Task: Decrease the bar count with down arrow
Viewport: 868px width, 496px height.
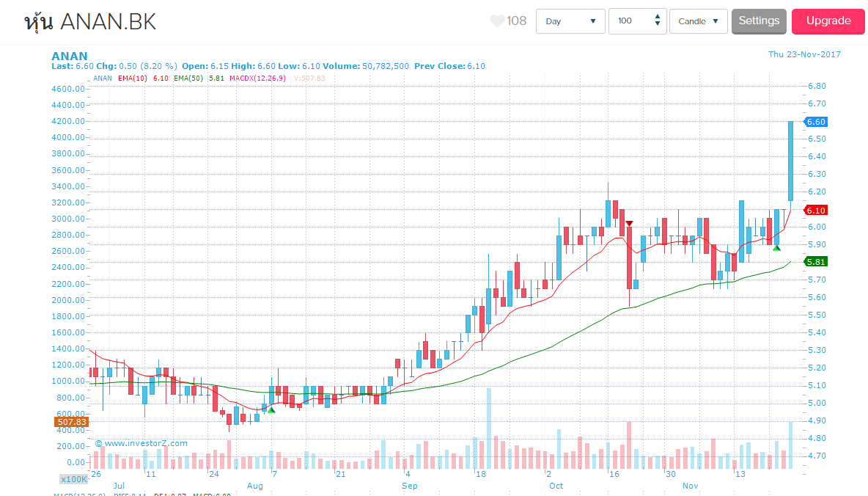Action: coord(657,23)
